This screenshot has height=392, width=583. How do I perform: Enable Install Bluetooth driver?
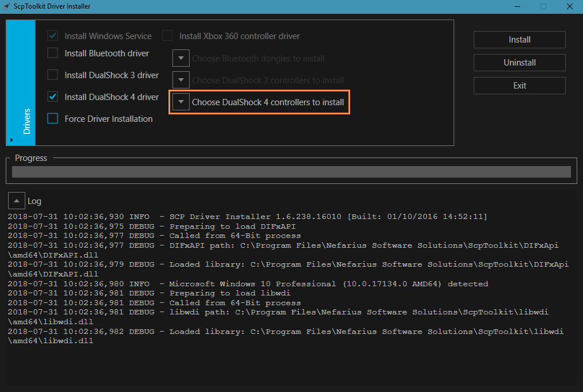click(x=53, y=53)
